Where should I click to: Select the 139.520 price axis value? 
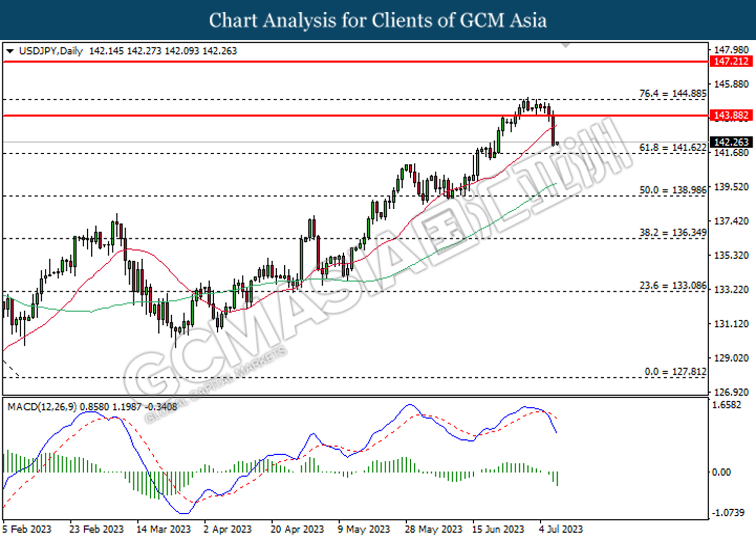[x=731, y=187]
